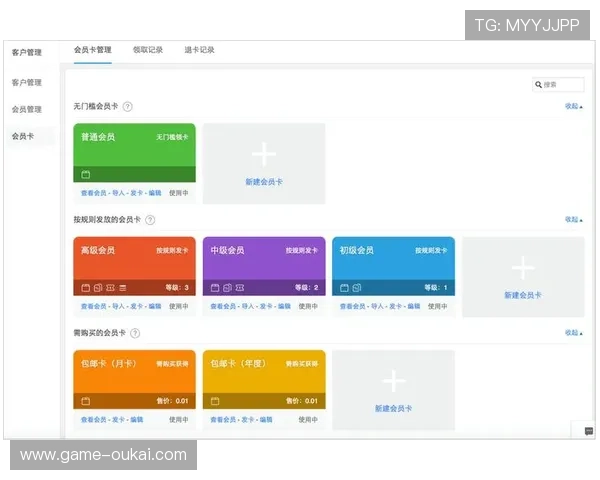Click plus icon in 按规则发放 new card tile

[x=523, y=268]
